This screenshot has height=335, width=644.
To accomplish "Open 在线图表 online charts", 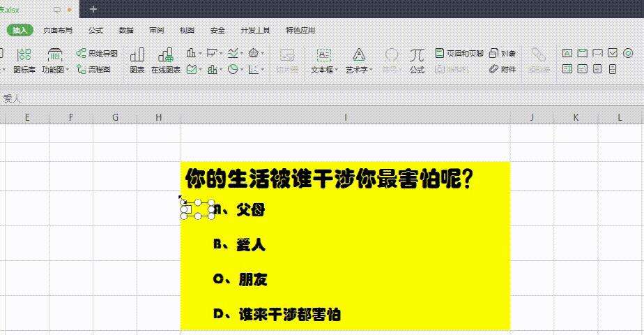I will [166, 61].
